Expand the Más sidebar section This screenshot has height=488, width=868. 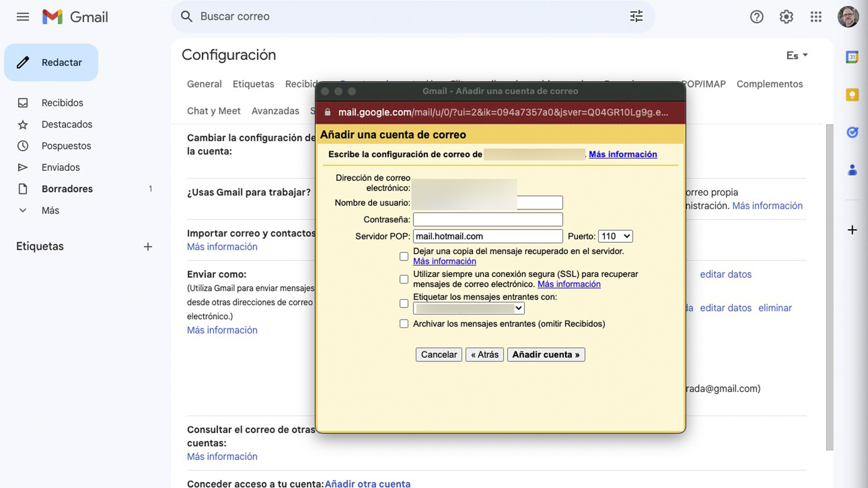(x=50, y=211)
